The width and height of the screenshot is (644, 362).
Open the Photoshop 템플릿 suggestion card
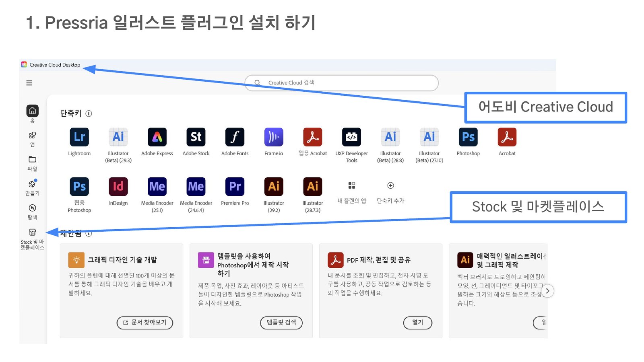[x=251, y=291]
